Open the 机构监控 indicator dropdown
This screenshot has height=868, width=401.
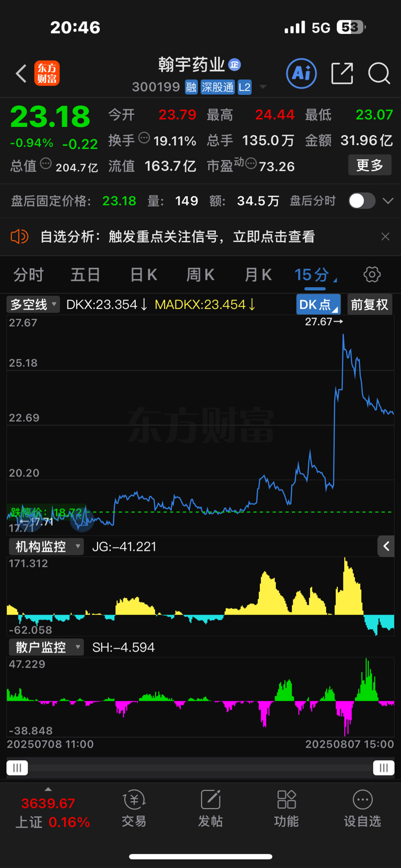[46, 546]
